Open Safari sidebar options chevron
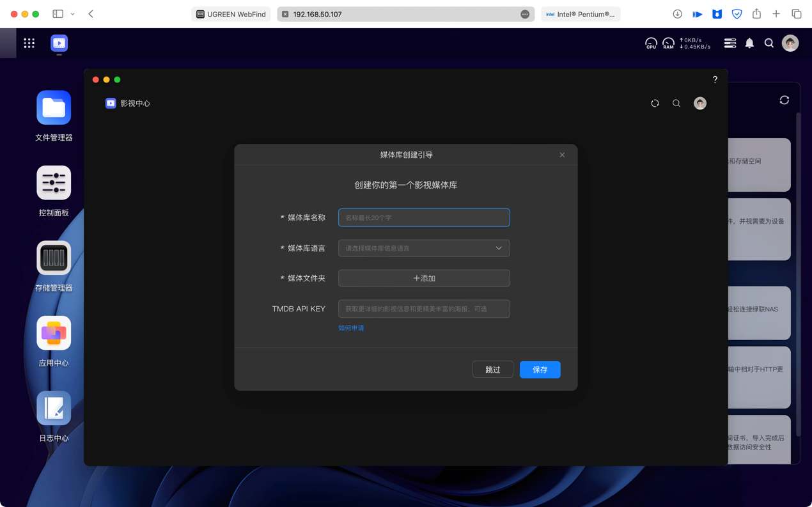 73,14
